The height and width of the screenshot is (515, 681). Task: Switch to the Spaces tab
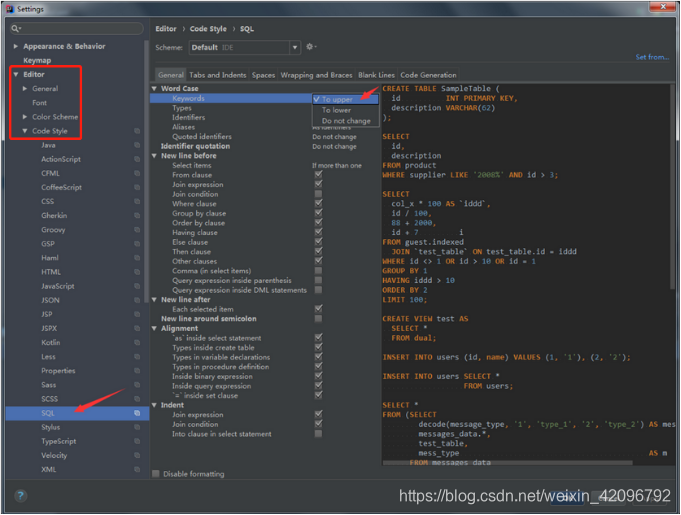click(x=263, y=75)
